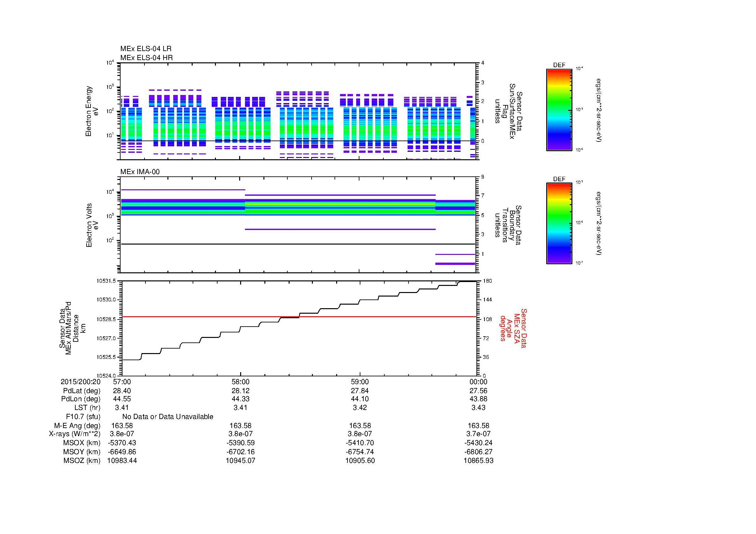Click the PdLat value '27.56'
Screen dimensions: 756x534
pos(478,391)
